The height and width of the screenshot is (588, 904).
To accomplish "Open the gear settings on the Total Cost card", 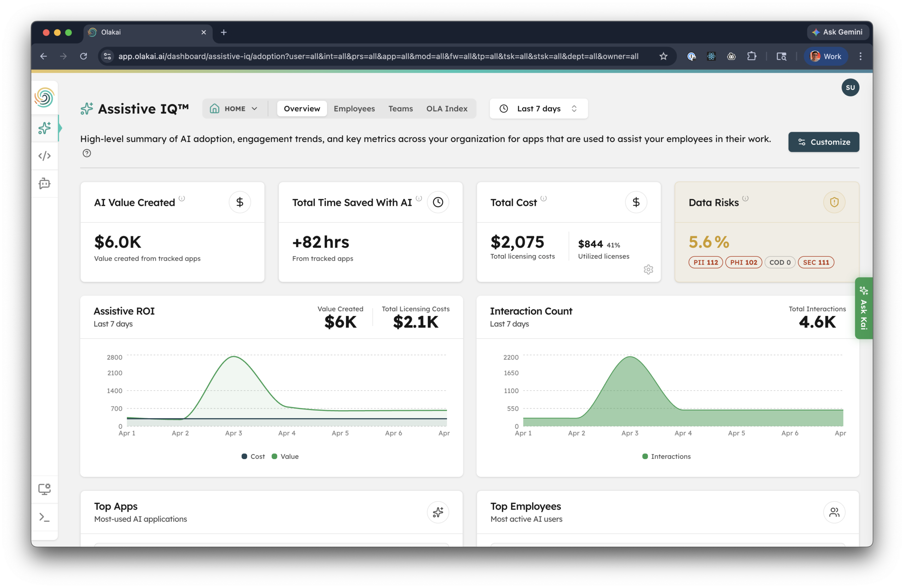I will pyautogui.click(x=648, y=270).
